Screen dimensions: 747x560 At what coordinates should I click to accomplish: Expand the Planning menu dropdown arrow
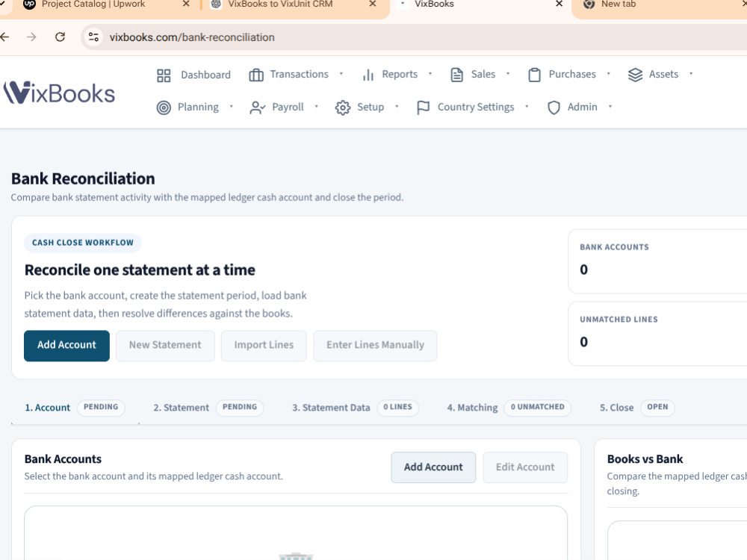(232, 107)
